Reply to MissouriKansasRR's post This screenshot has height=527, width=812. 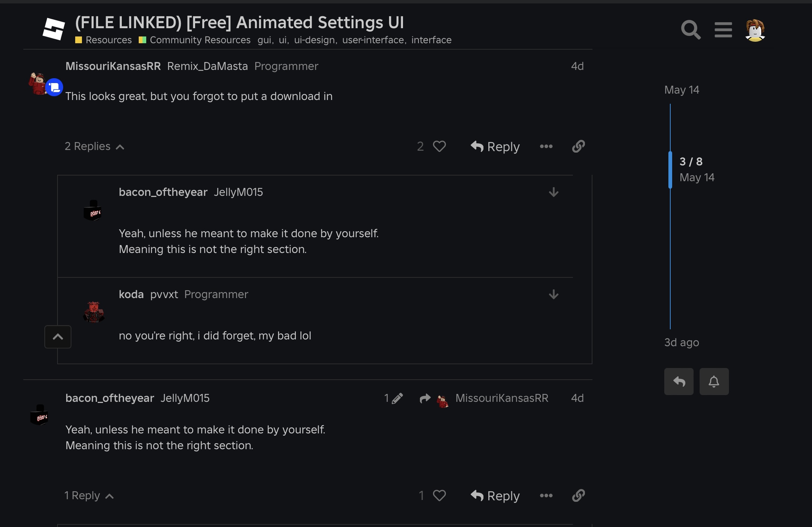click(495, 147)
